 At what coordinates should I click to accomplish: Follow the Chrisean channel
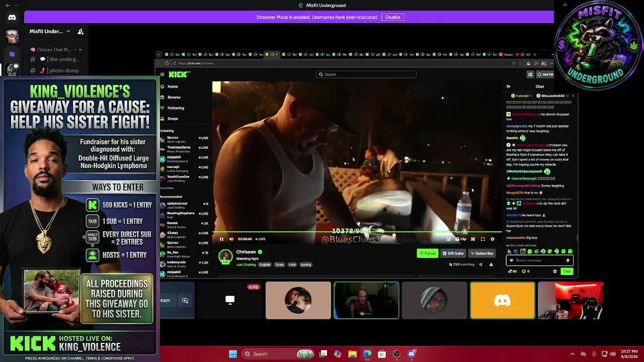(x=428, y=253)
